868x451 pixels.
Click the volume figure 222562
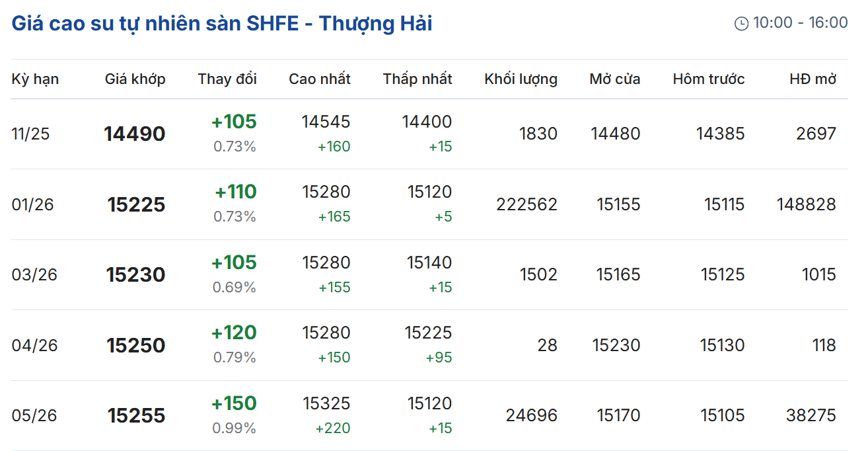[526, 205]
